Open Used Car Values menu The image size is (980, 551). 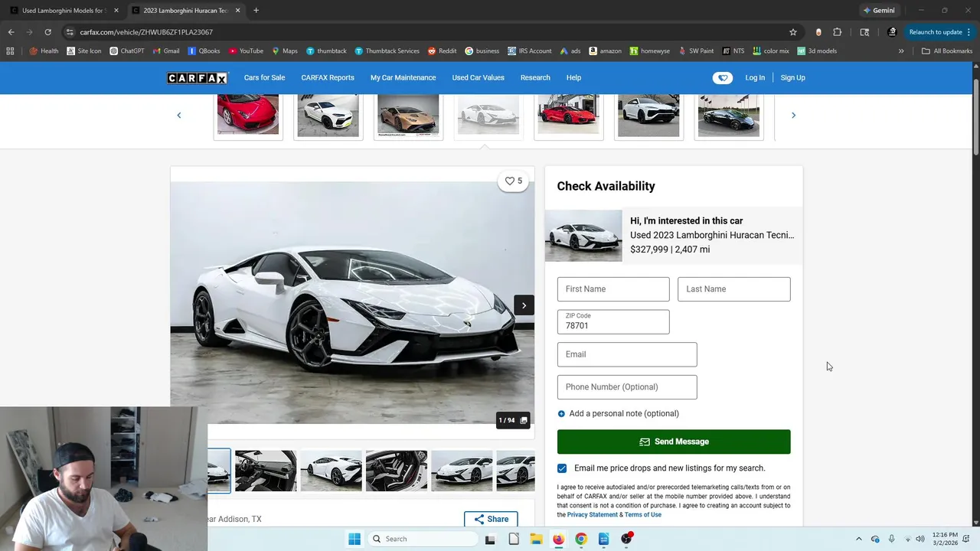(478, 78)
